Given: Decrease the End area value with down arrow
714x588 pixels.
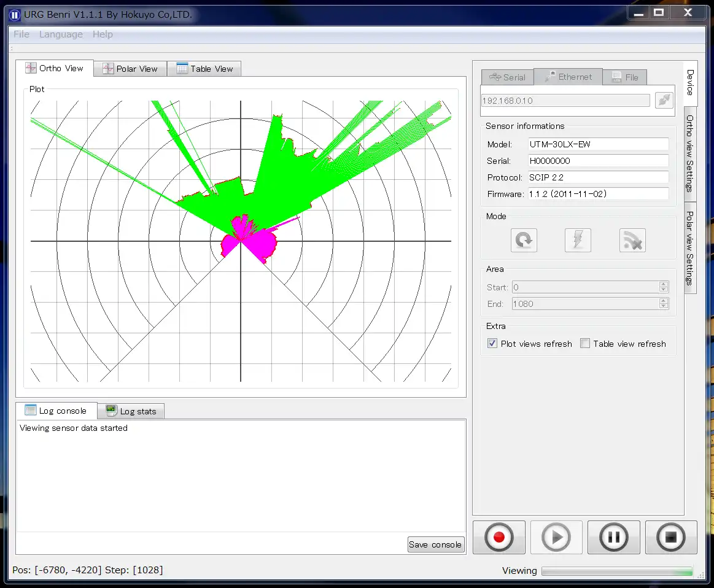Looking at the screenshot, I should point(664,306).
